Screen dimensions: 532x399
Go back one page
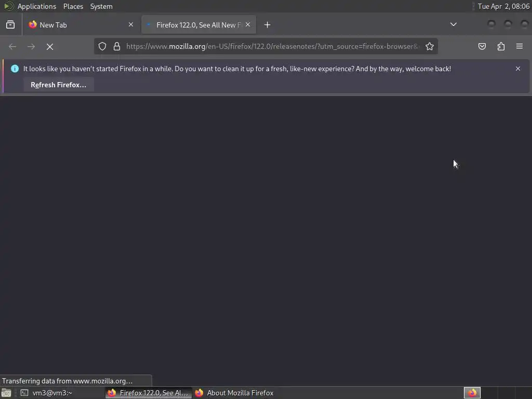click(12, 46)
